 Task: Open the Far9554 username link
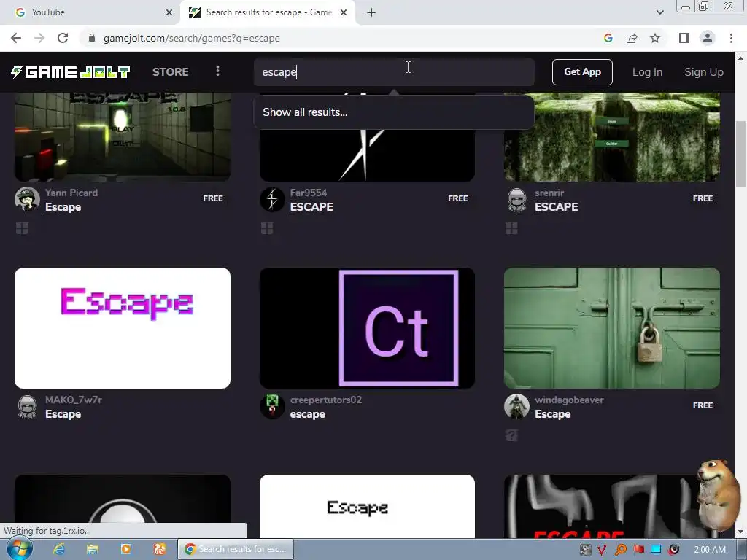tap(309, 192)
